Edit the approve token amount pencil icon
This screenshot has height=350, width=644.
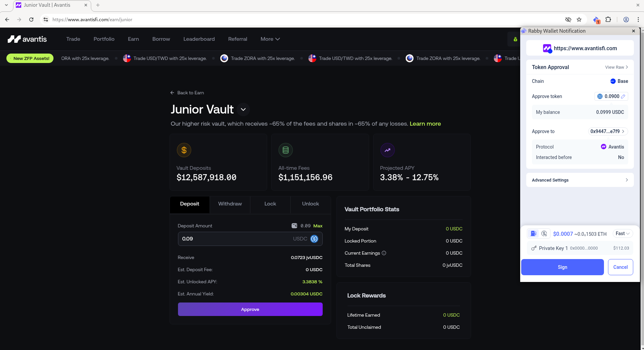point(623,96)
